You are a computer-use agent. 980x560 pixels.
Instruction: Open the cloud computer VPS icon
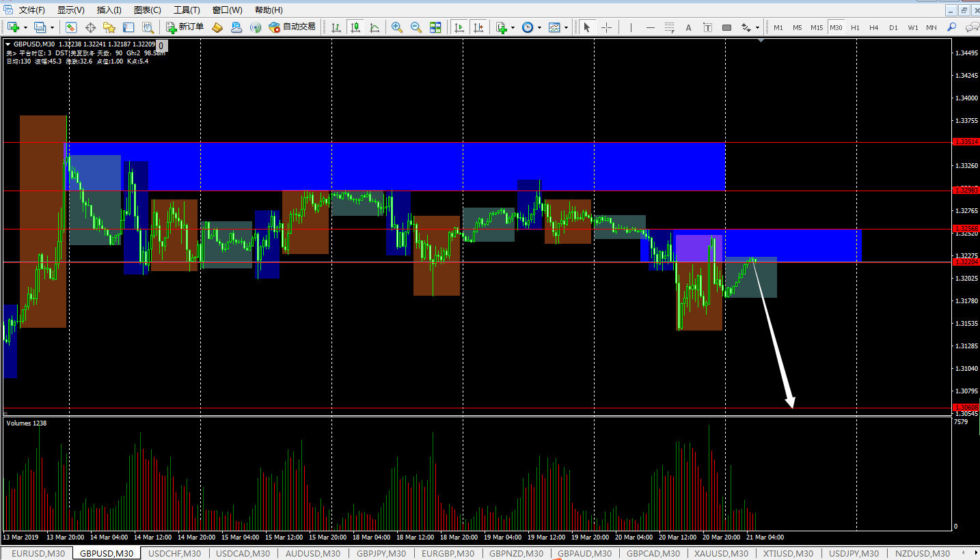(236, 27)
